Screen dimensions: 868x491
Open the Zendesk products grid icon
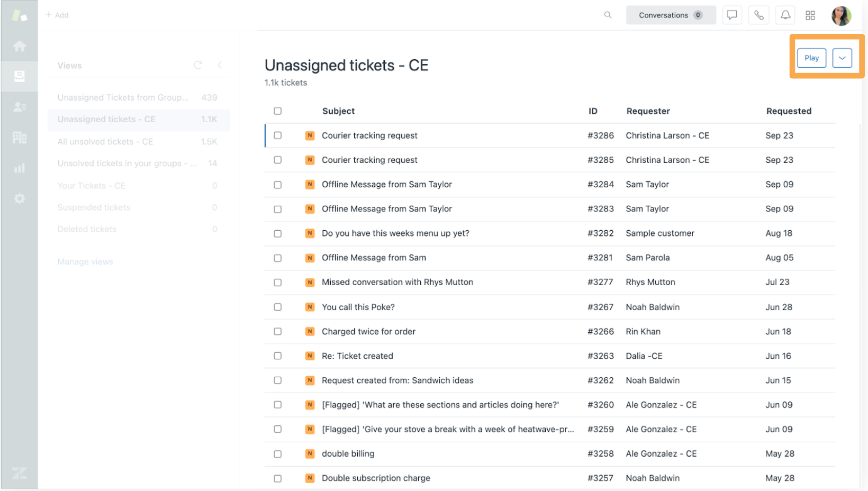[810, 15]
